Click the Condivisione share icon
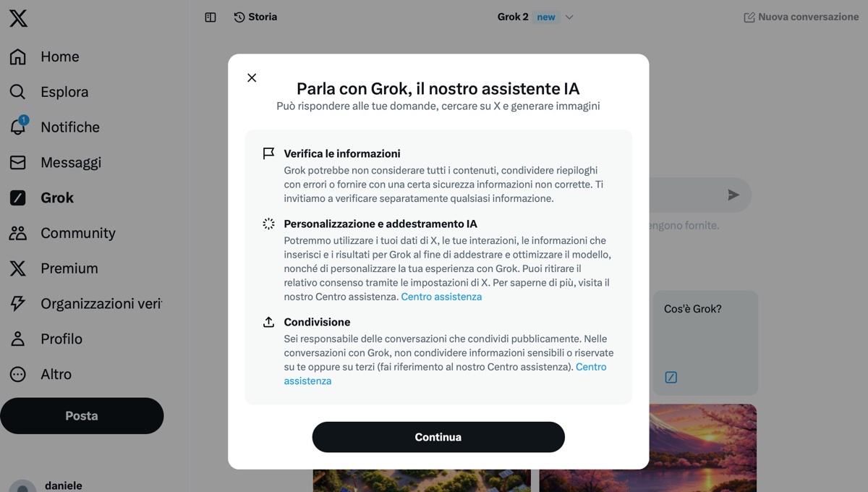Screen dimensions: 868x492 pyautogui.click(x=268, y=322)
